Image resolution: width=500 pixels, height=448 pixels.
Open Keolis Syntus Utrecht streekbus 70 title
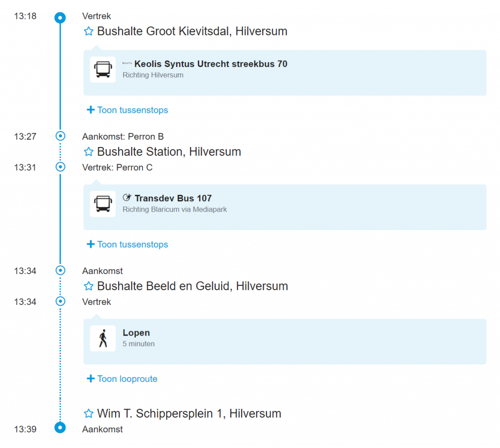pyautogui.click(x=211, y=64)
